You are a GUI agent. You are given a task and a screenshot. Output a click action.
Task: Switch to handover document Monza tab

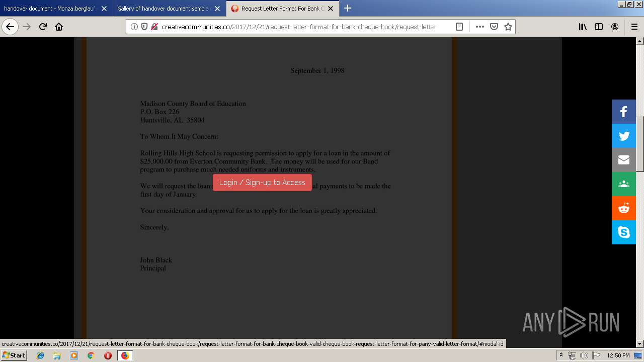click(x=55, y=9)
